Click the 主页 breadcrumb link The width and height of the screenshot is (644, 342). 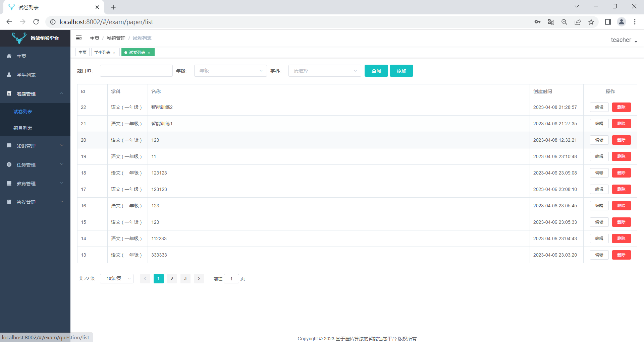click(x=95, y=38)
